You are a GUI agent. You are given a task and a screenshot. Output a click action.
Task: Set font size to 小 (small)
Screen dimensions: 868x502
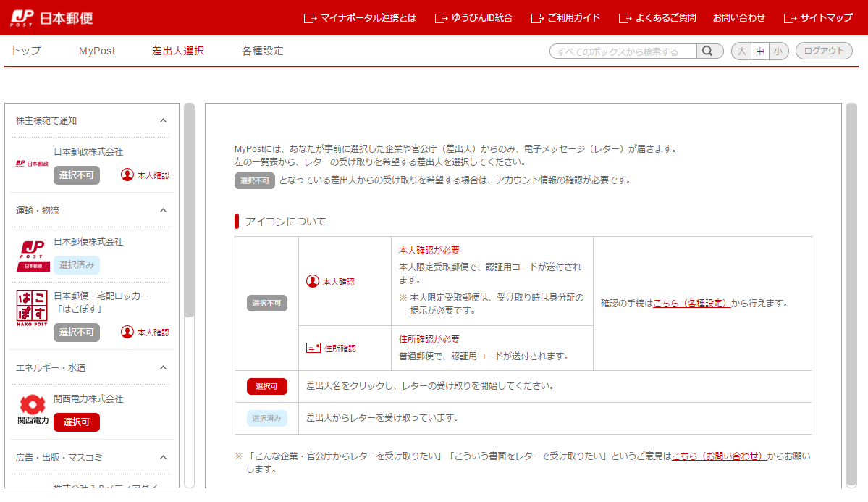[778, 51]
